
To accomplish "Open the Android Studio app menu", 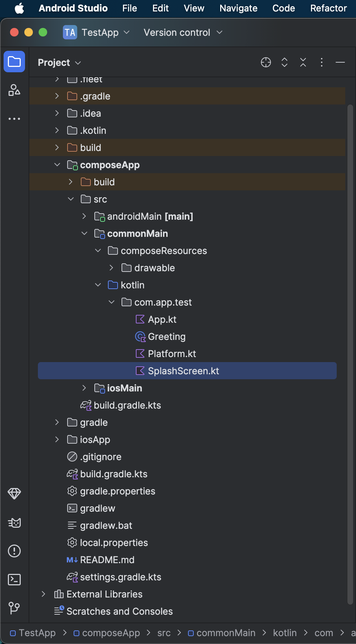I will tap(73, 8).
